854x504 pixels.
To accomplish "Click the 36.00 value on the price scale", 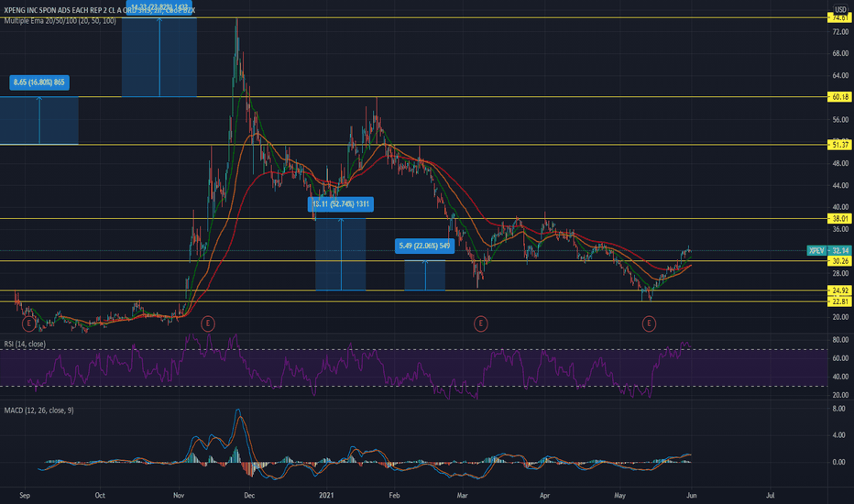I will (x=840, y=229).
